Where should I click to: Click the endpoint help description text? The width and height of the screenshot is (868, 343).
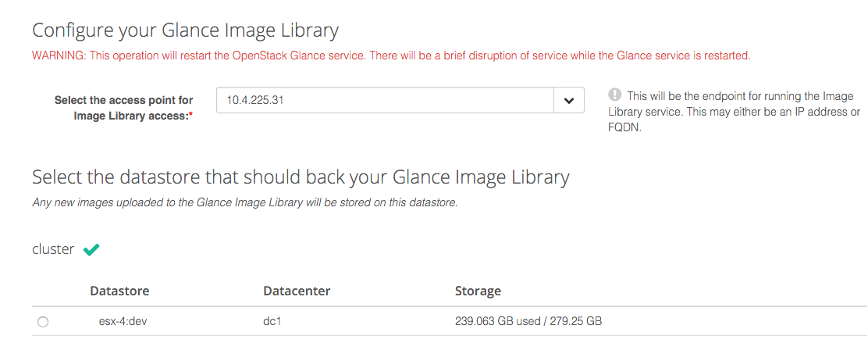tap(734, 112)
